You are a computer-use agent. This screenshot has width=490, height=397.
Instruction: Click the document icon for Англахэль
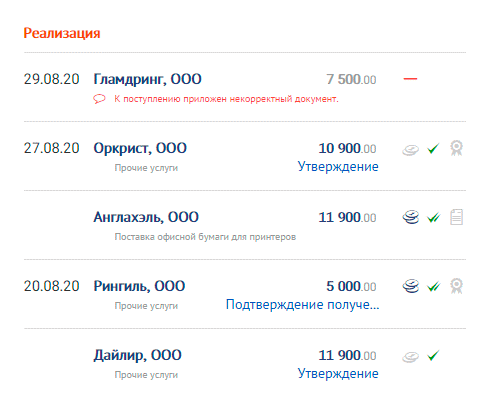(x=456, y=217)
